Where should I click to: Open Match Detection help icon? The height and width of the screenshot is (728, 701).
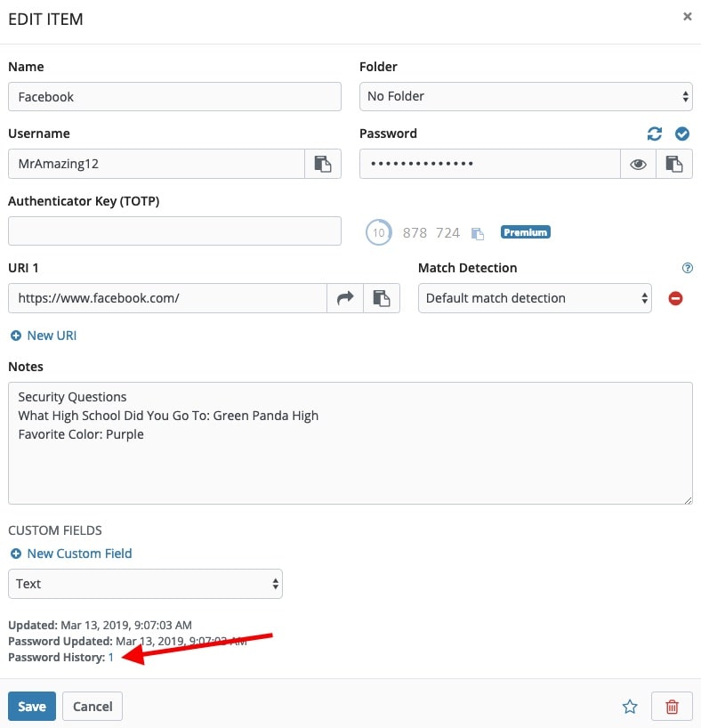point(687,268)
